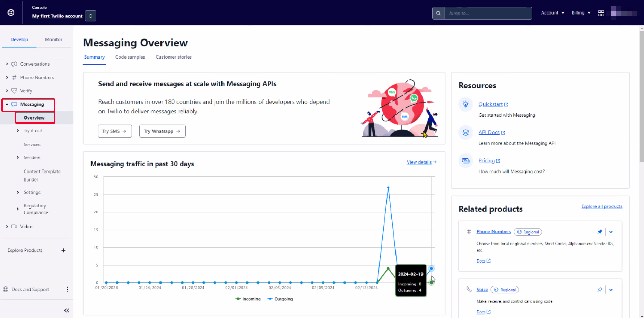Open the apps grid icon in header
The width and height of the screenshot is (644, 318).
click(x=601, y=13)
